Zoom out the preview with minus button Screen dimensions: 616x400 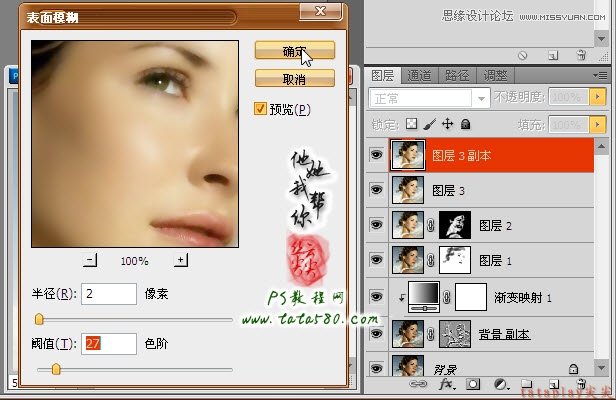pyautogui.click(x=90, y=260)
